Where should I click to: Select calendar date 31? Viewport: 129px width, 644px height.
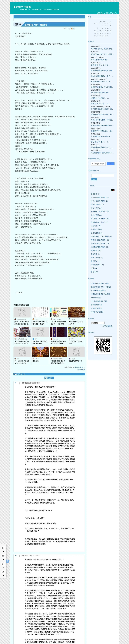tap(108, 36)
